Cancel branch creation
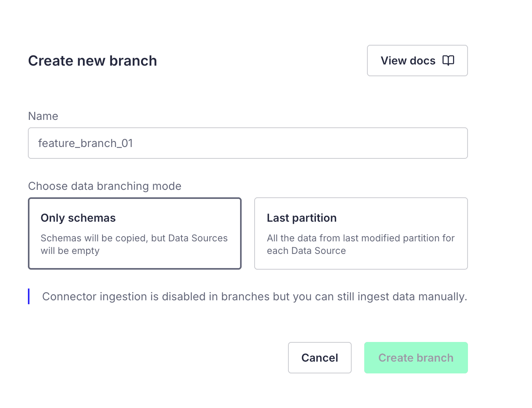The image size is (532, 408). (319, 358)
